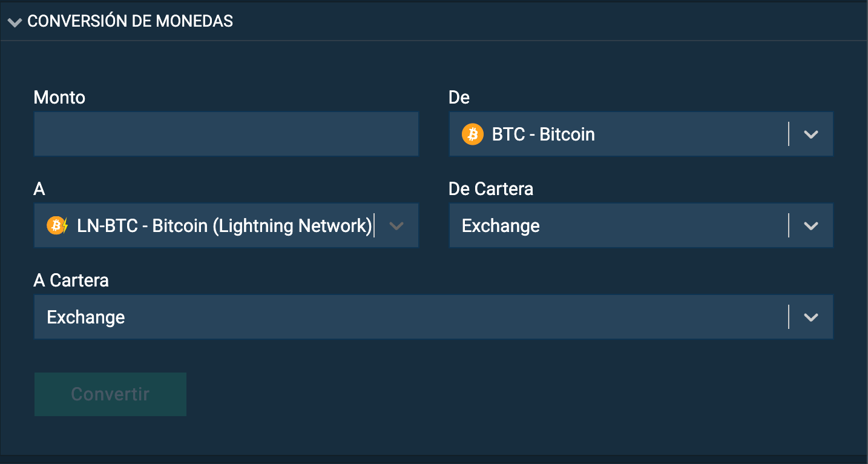Screen dimensions: 868x464
Task: Click the CONVERSIÓN DE MONEDAS header title
Action: [130, 21]
